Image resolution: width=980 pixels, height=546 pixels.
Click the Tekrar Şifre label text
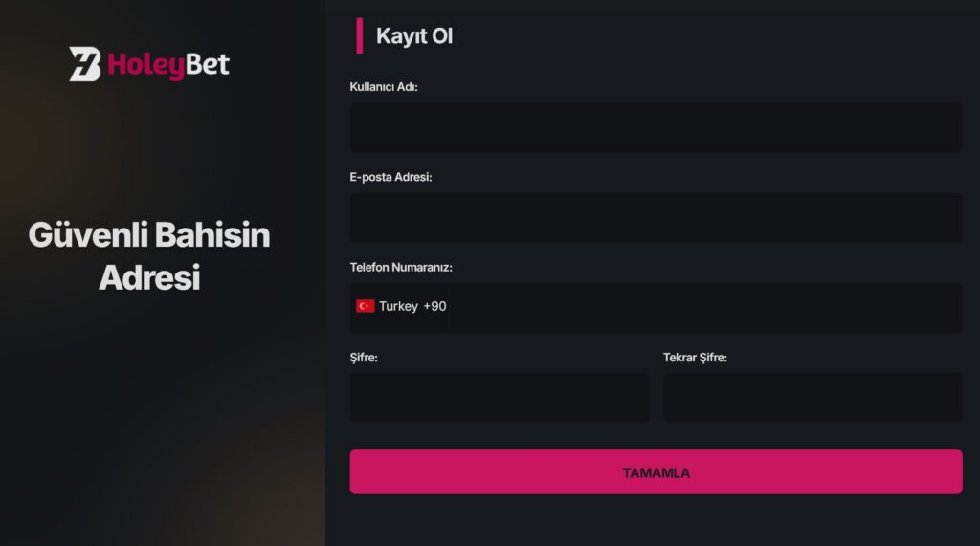point(695,358)
